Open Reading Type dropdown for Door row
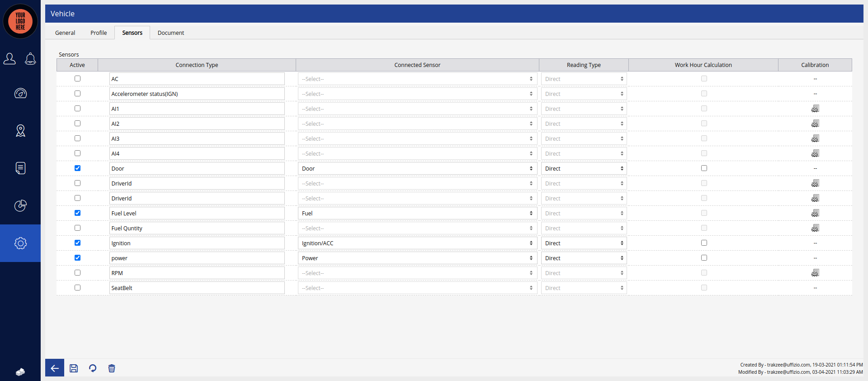 click(584, 168)
